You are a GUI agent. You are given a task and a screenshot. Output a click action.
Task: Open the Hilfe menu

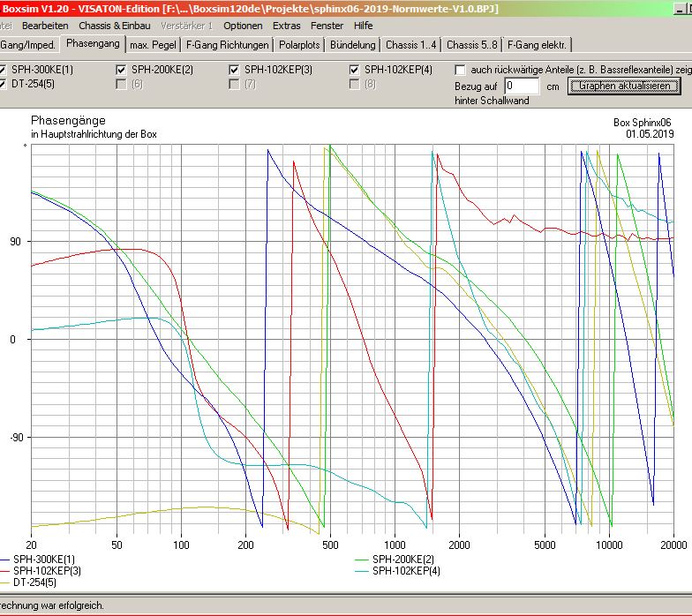(x=363, y=26)
